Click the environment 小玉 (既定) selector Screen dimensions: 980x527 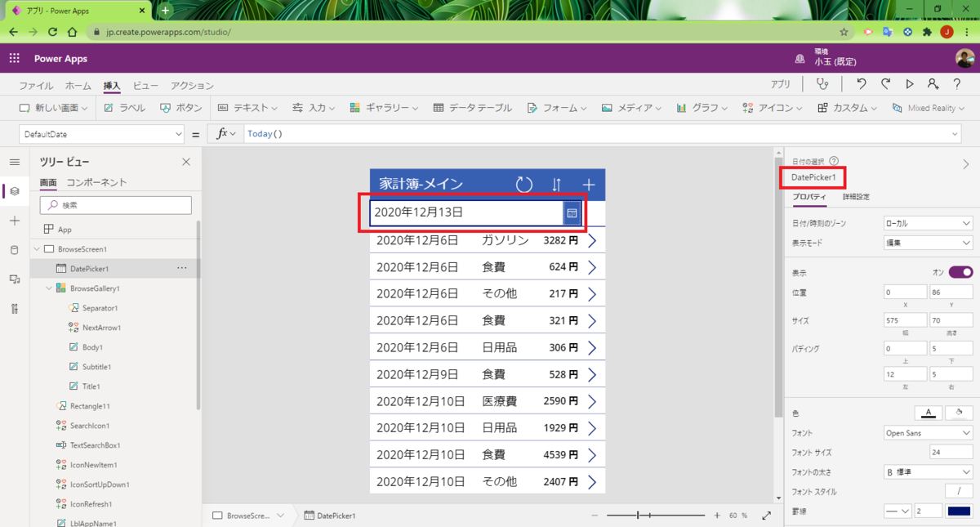(826, 58)
